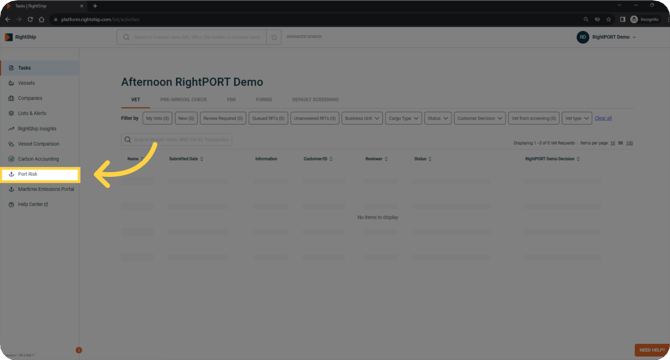Screen dimensions: 670x360
Task: Expand the Cargo Type dropdown
Action: click(x=403, y=118)
